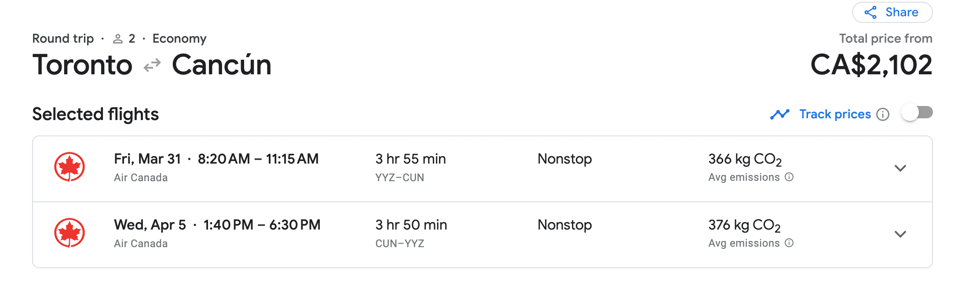Click the Cancún destination heading
The height and width of the screenshot is (292, 980).
(x=222, y=65)
